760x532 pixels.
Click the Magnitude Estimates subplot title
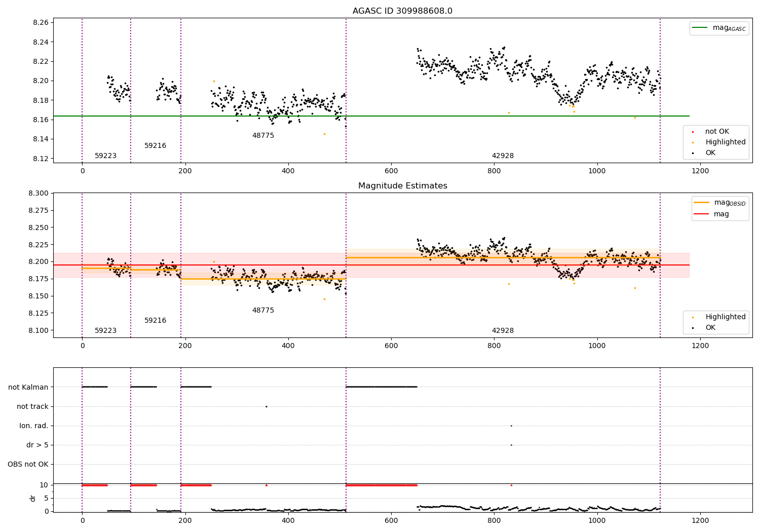tap(402, 185)
